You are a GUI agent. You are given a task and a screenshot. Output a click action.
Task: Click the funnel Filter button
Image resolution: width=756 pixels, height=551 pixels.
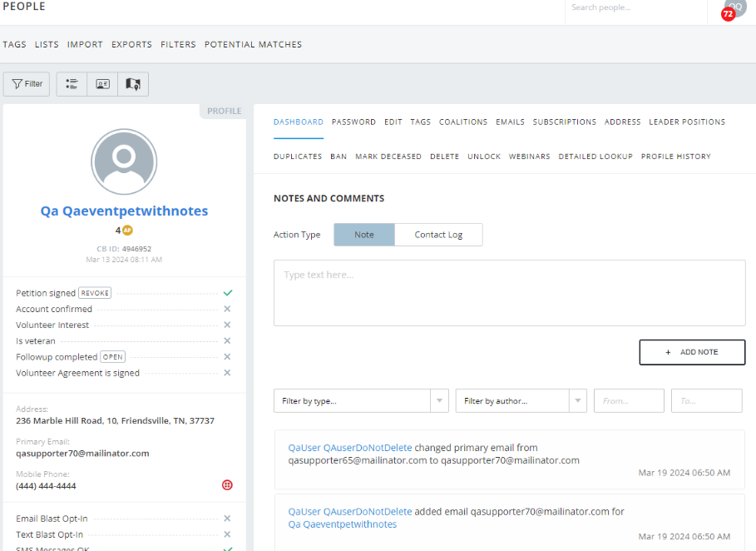[27, 84]
